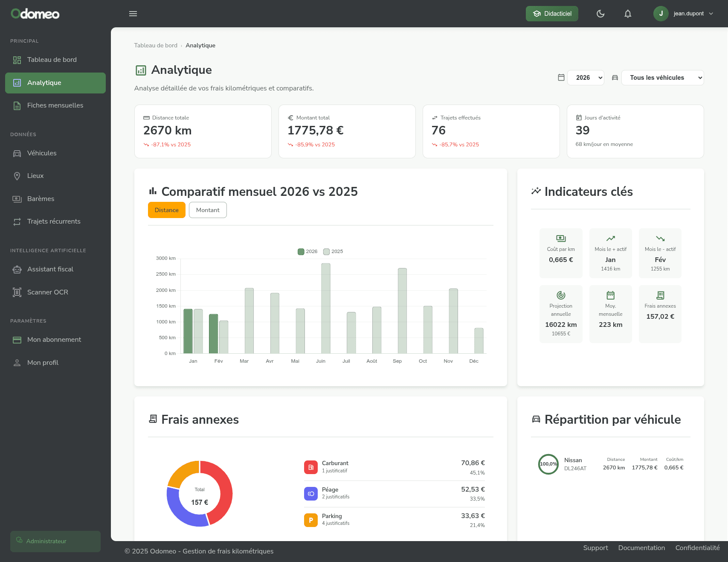Open notifications via the bell icon
728x562 pixels.
point(628,13)
